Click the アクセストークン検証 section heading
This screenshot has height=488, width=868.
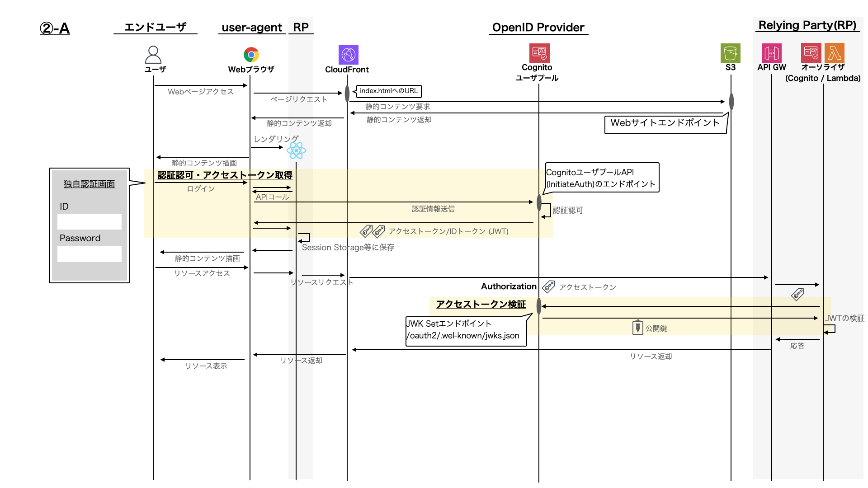[481, 305]
